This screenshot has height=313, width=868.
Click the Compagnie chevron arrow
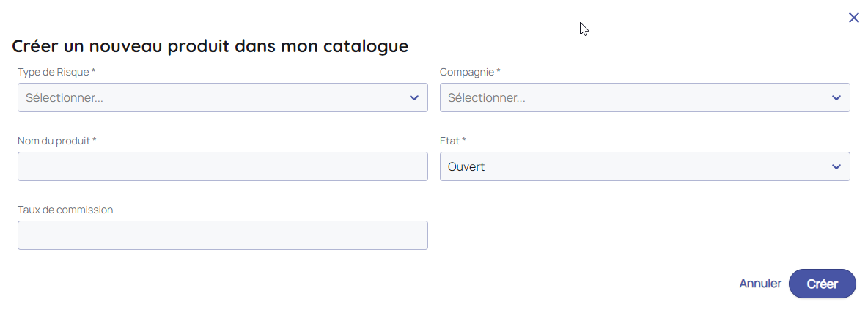tap(836, 97)
